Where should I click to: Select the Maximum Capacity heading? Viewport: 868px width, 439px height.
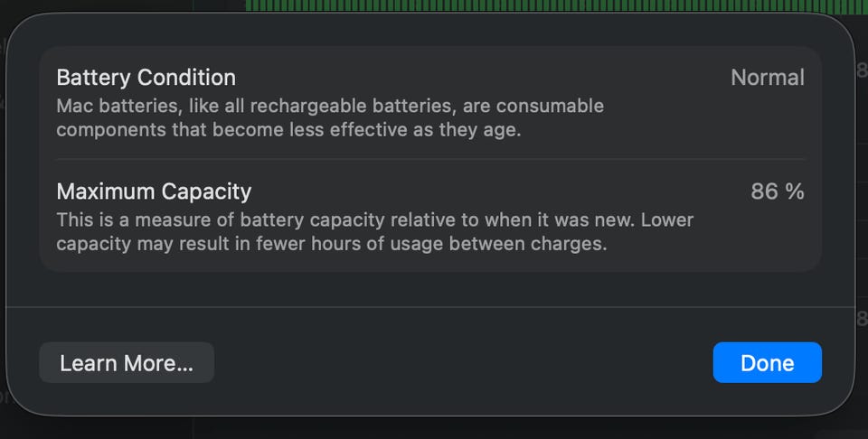tap(154, 191)
